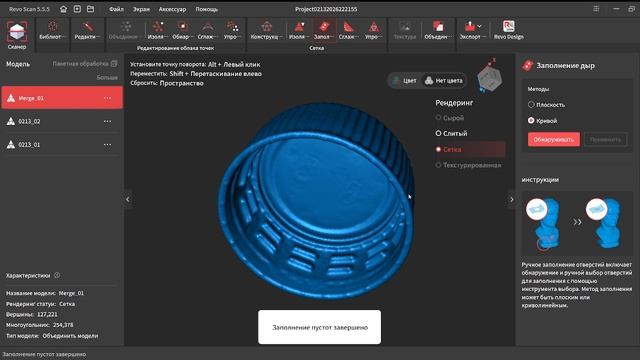Click the Применить apply button
This screenshot has width=640, height=360.
[x=605, y=139]
